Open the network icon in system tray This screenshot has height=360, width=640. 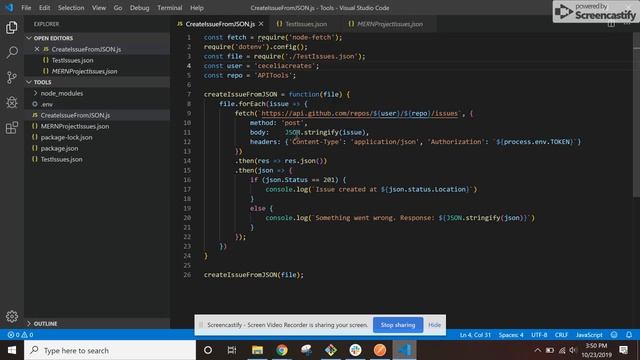click(x=562, y=350)
